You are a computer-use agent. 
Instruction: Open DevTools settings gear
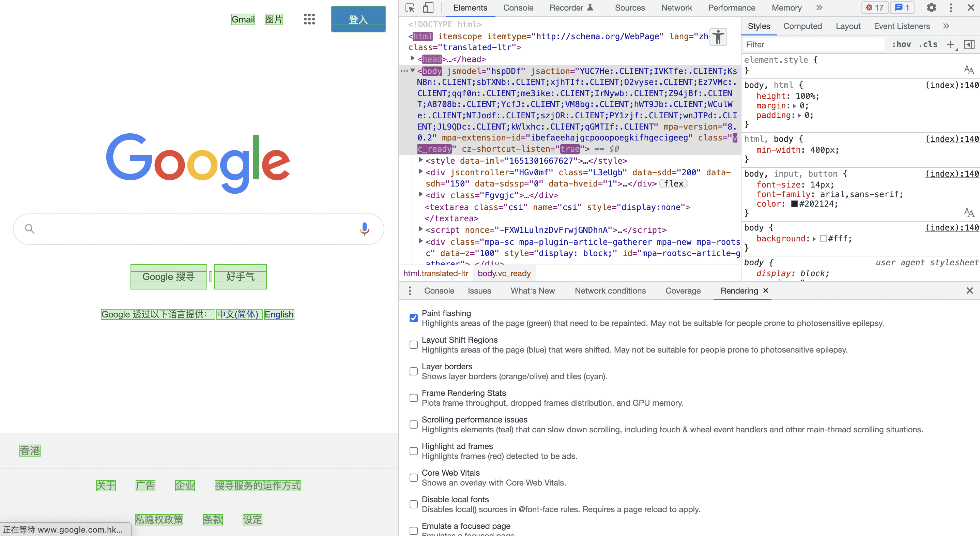click(x=931, y=8)
